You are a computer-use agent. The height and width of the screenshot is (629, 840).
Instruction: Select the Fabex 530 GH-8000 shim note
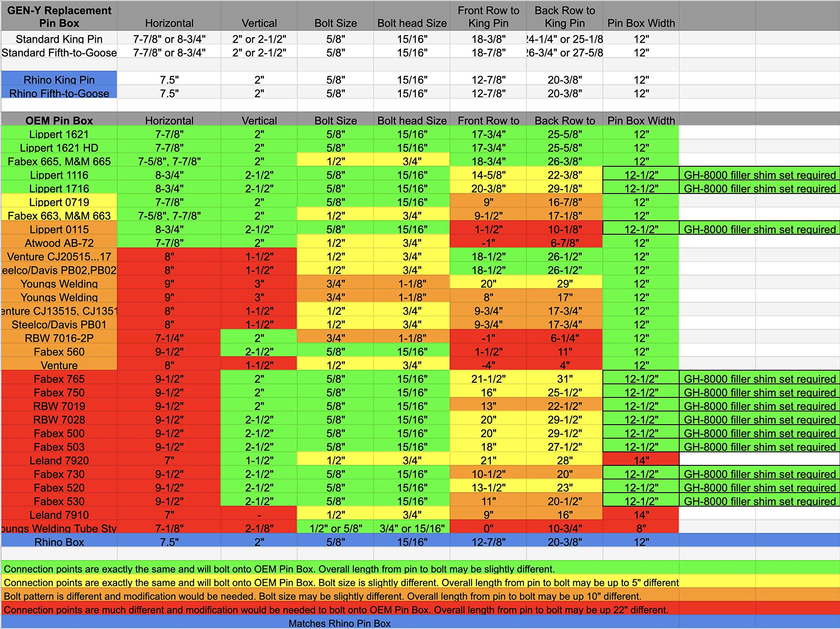click(759, 501)
